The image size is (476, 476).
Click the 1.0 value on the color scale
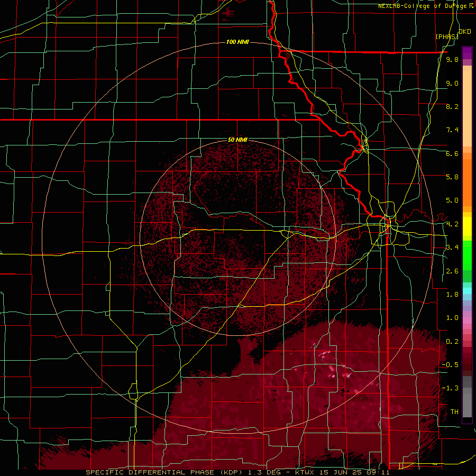[x=452, y=318]
